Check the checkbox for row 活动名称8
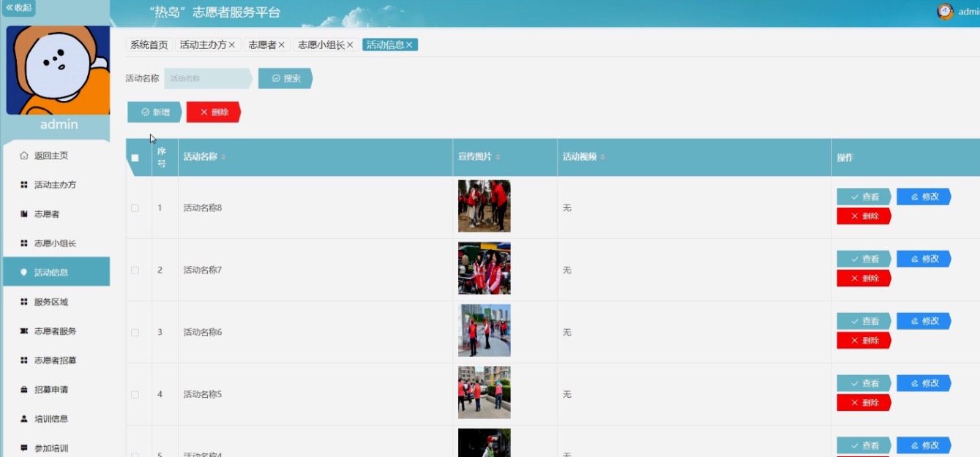Image resolution: width=980 pixels, height=457 pixels. pos(135,208)
